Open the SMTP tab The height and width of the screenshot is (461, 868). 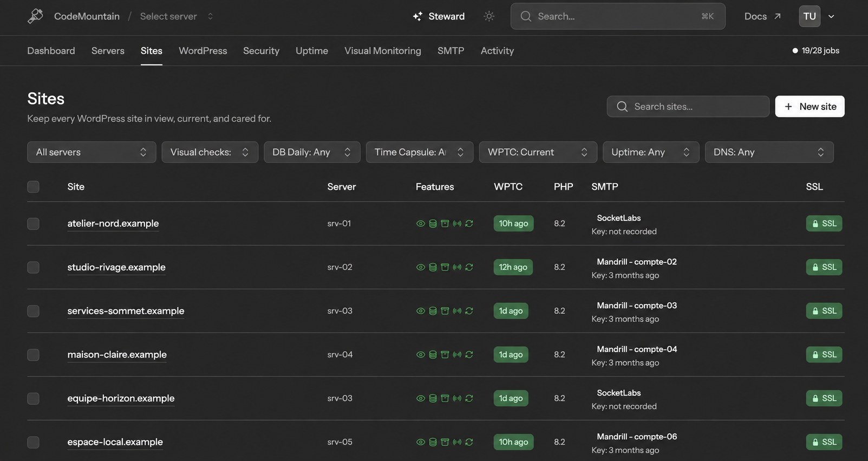click(x=451, y=50)
